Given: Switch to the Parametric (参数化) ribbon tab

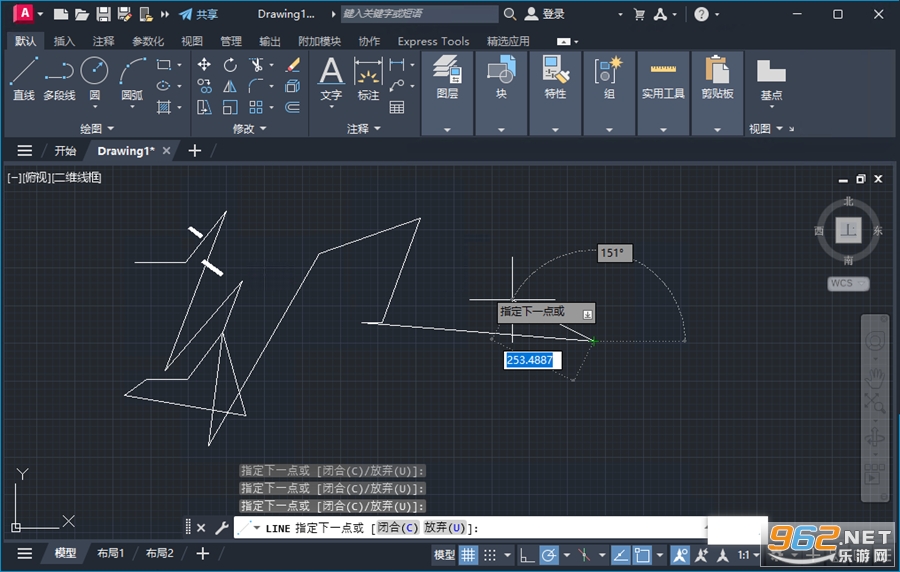Looking at the screenshot, I should pos(148,41).
